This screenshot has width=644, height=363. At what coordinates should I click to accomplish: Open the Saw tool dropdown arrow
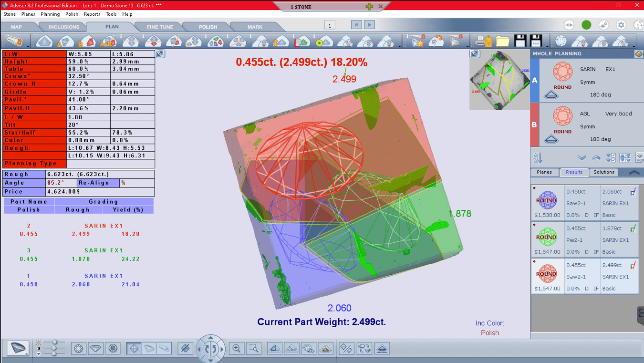(29, 46)
